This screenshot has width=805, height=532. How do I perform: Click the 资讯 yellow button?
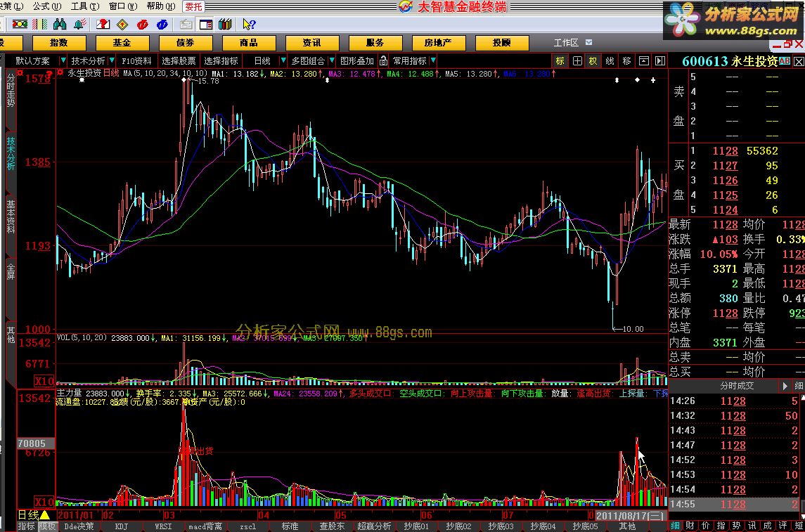click(311, 43)
